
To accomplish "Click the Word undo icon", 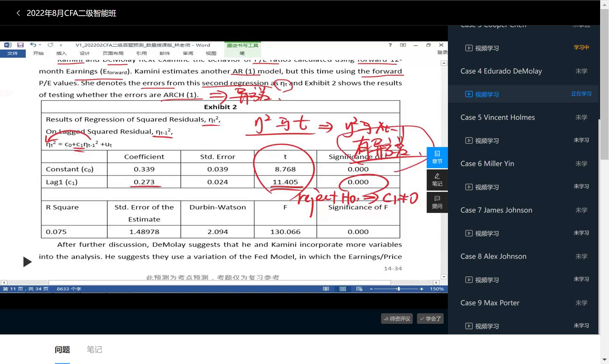I will (33, 45).
